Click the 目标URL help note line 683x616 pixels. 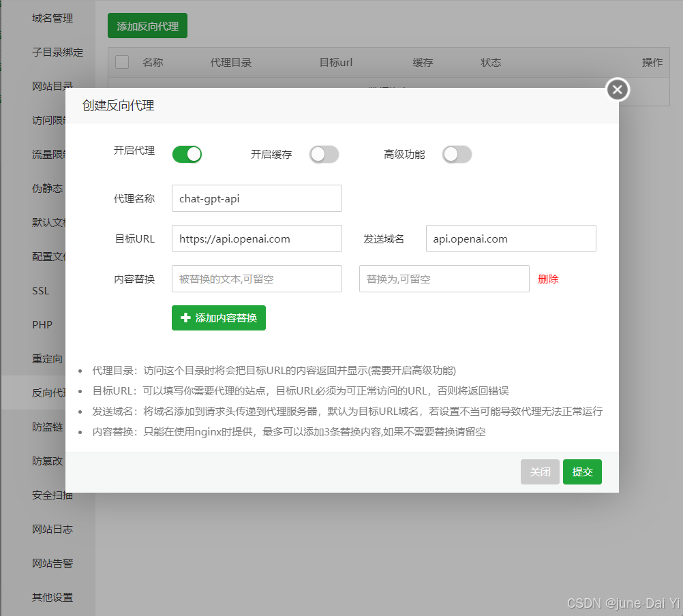tap(301, 391)
